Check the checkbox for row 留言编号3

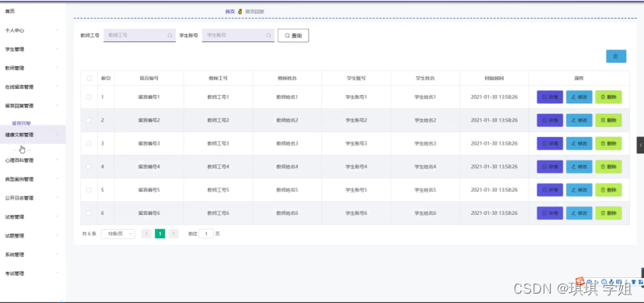point(89,143)
